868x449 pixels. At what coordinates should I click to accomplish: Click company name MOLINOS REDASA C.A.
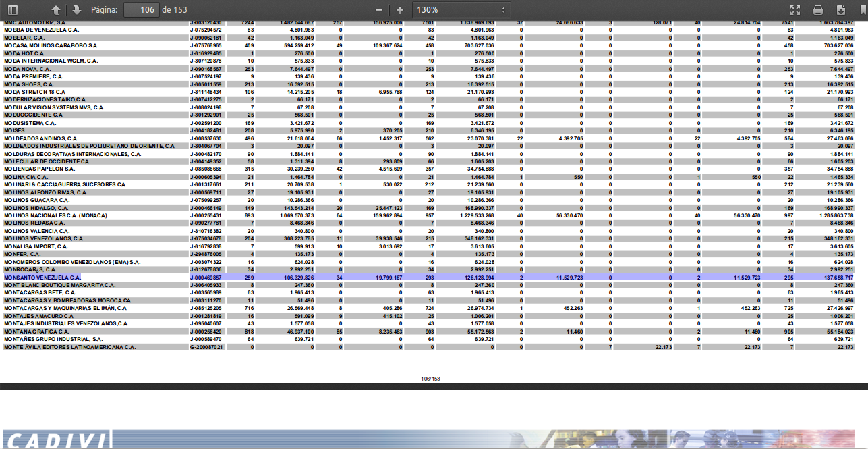coord(34,223)
